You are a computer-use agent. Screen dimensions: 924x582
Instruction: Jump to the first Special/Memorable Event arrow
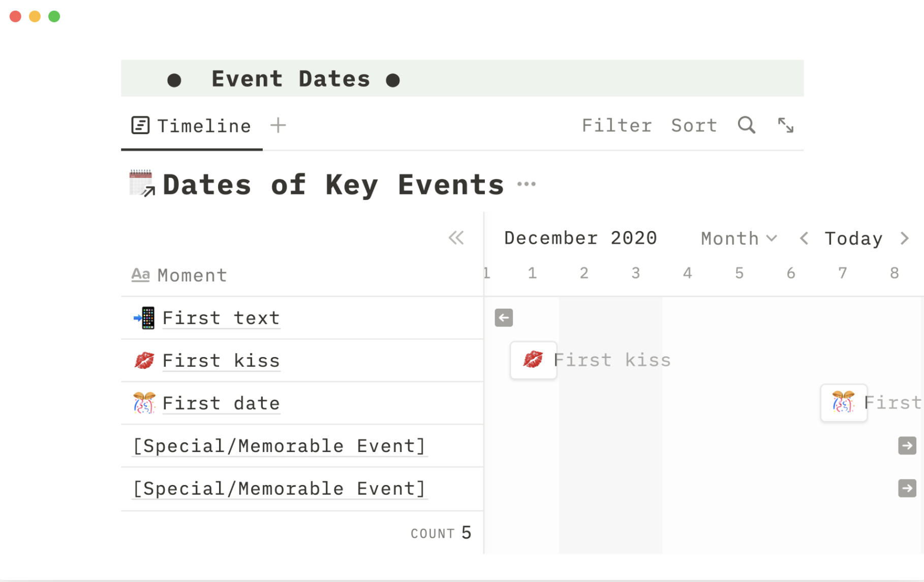point(907,446)
